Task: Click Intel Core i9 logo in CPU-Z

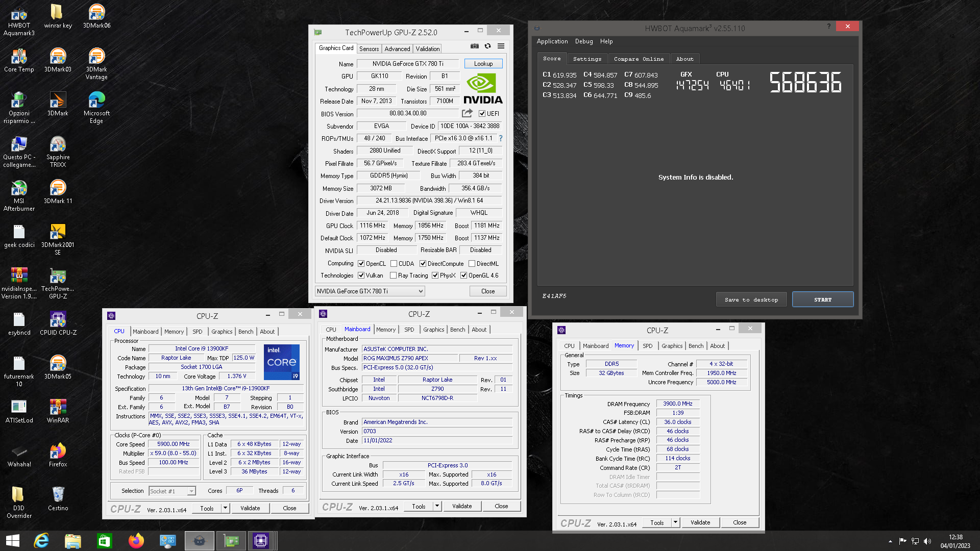Action: [x=282, y=362]
